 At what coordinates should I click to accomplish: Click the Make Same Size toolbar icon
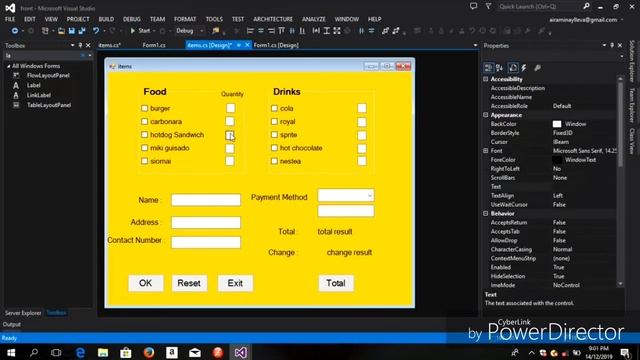(337, 31)
